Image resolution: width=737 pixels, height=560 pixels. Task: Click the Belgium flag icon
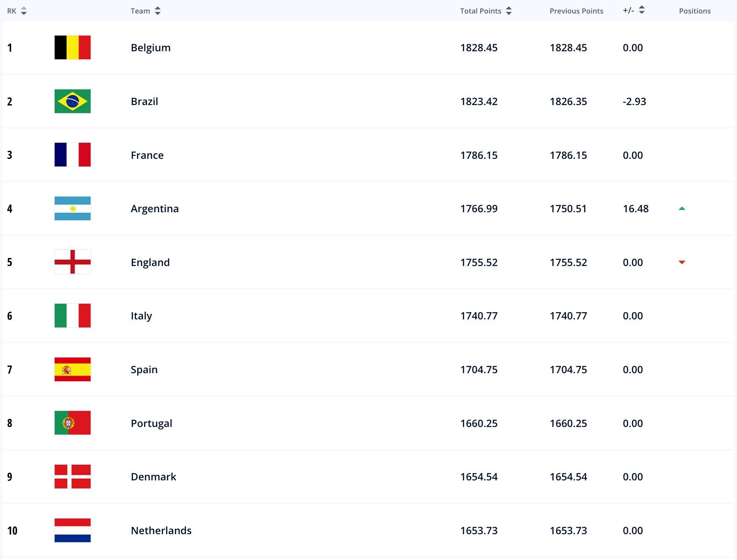pyautogui.click(x=72, y=47)
